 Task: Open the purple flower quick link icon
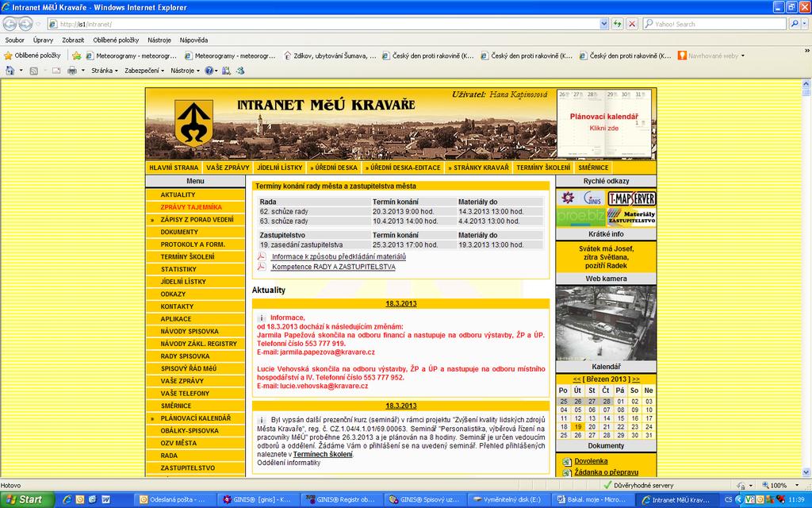pos(568,198)
